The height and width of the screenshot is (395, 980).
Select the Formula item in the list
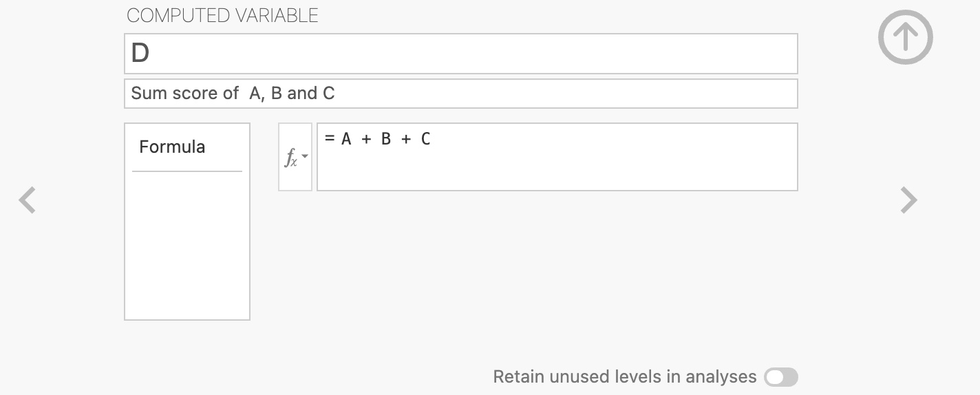click(172, 147)
